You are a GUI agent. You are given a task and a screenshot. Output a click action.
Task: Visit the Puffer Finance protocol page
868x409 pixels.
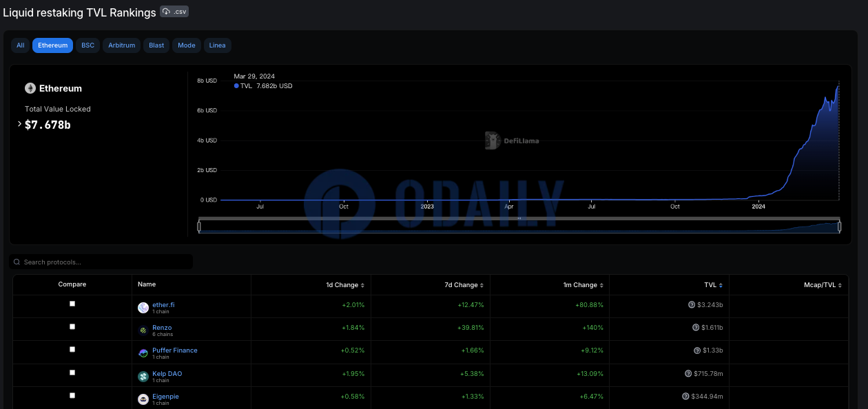point(175,350)
